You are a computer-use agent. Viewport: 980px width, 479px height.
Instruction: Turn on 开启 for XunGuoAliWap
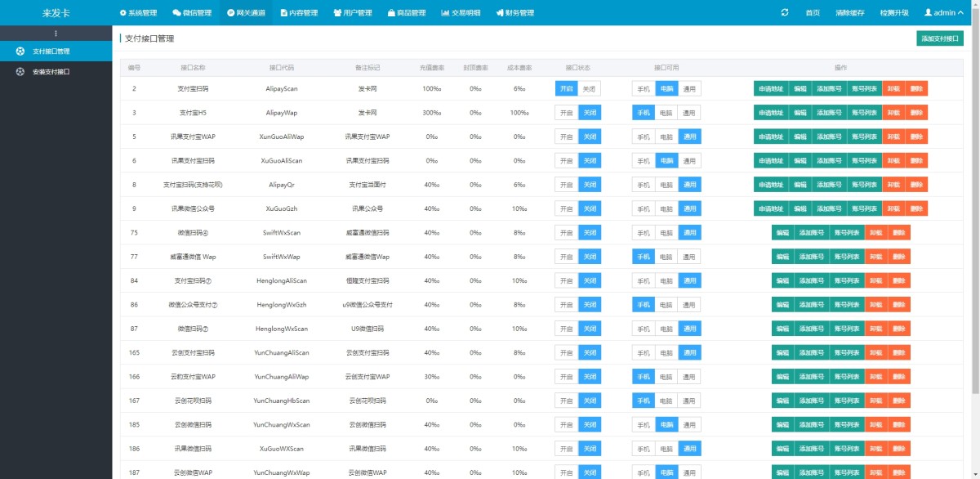tap(566, 137)
